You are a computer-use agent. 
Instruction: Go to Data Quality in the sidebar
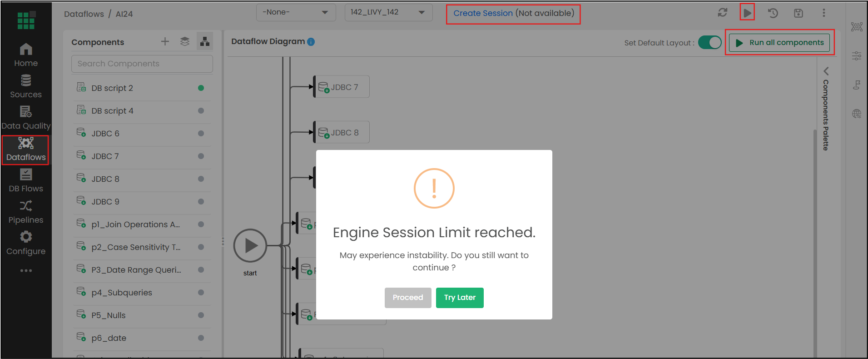(x=26, y=118)
